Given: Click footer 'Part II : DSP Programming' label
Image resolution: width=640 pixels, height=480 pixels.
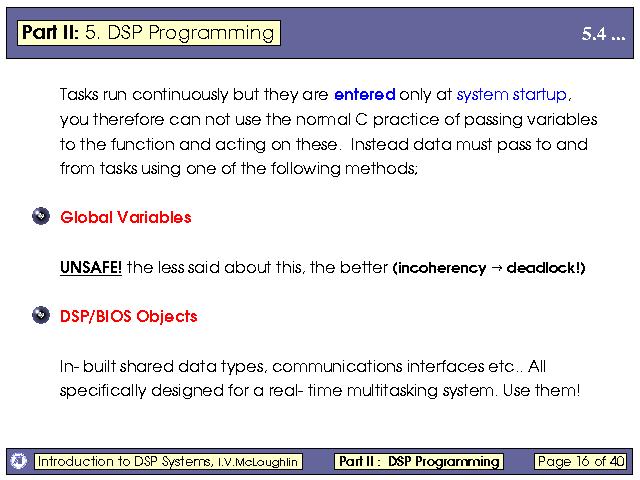Looking at the screenshot, I should 418,461.
